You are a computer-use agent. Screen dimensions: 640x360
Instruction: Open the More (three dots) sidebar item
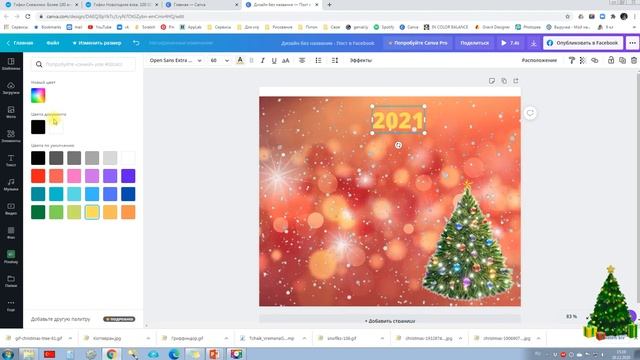(x=11, y=305)
